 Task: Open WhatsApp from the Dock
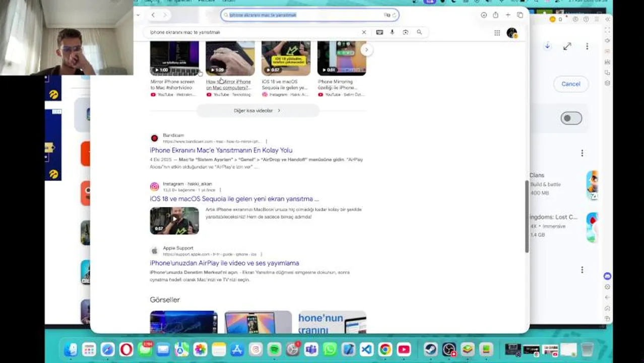(x=330, y=349)
